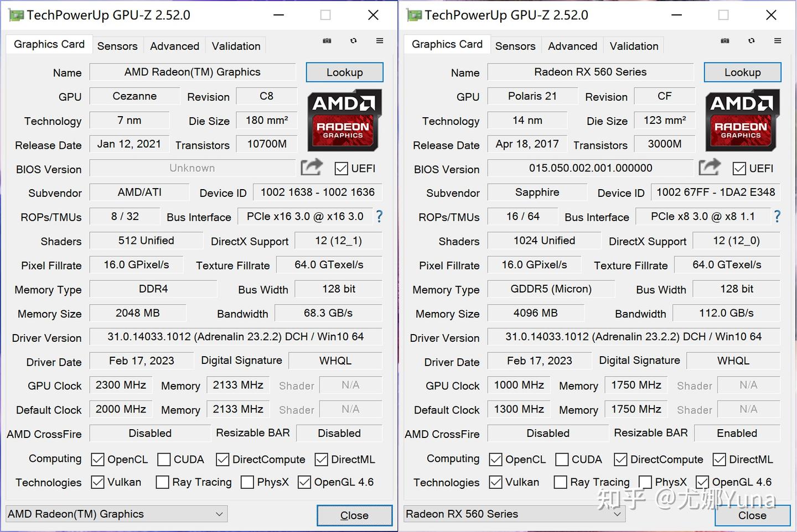Click Lookup button next to Radeon RX 560 Series name
Viewport: 797px width, 532px height.
(742, 72)
